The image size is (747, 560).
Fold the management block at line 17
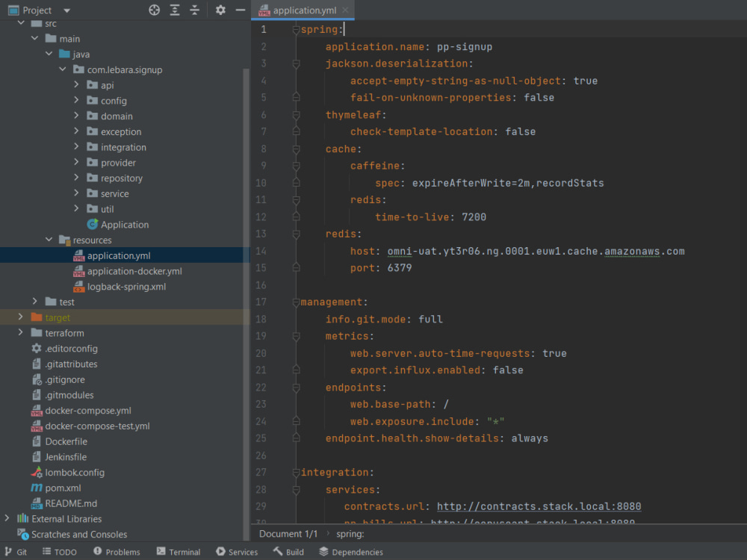296,302
